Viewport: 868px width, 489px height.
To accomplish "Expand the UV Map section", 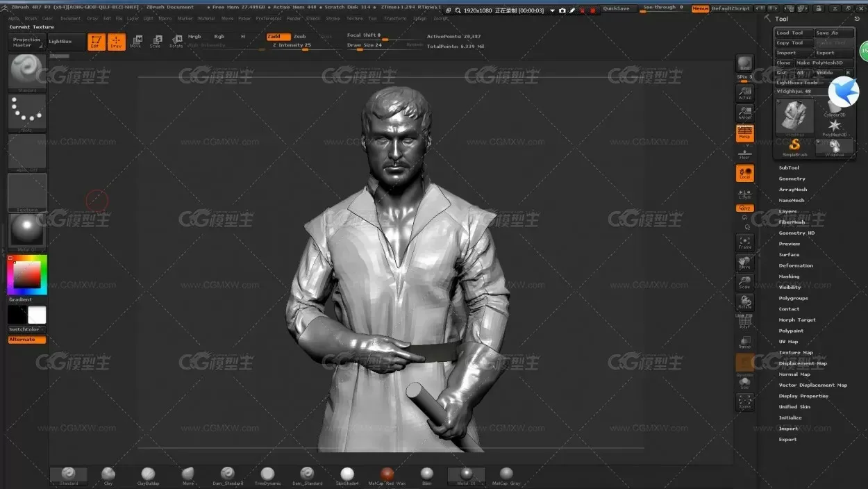I will 788,342.
